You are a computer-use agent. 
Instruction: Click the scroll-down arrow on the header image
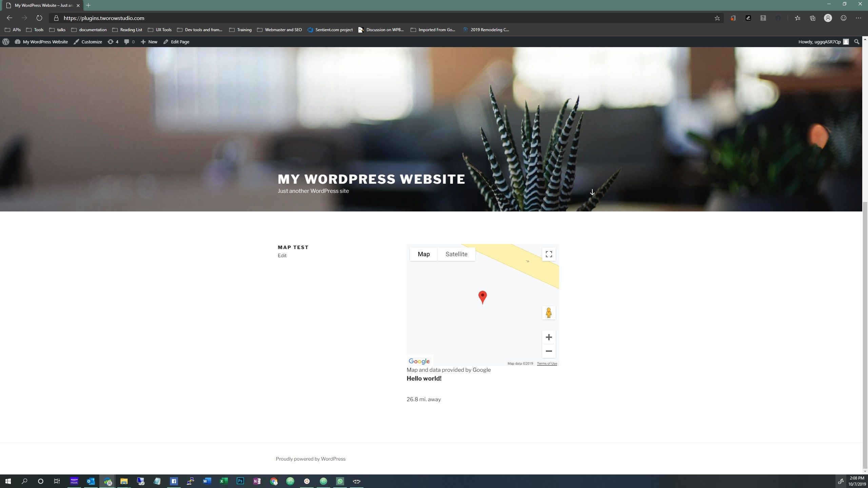point(592,192)
